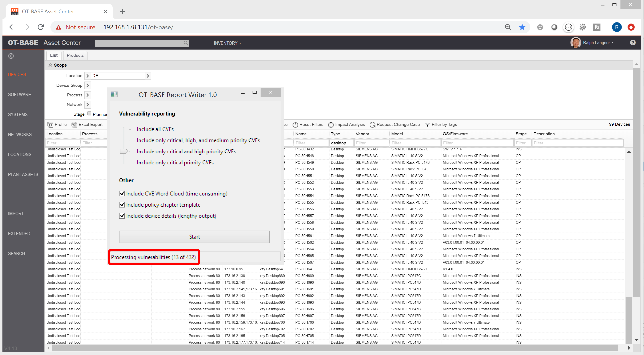644x355 pixels.
Task: Open the help question mark icon
Action: coord(632,43)
